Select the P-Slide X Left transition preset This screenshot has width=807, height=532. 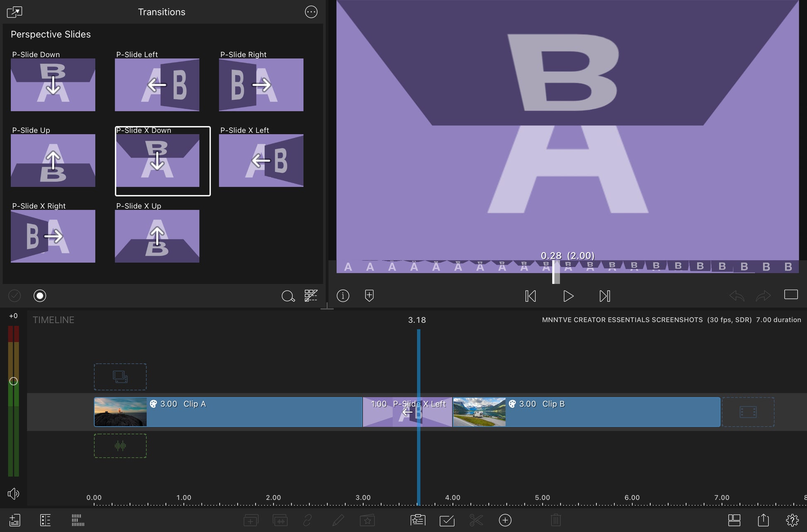point(261,160)
